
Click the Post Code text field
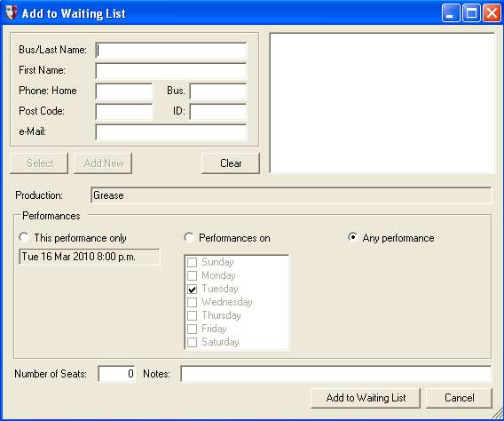point(124,112)
